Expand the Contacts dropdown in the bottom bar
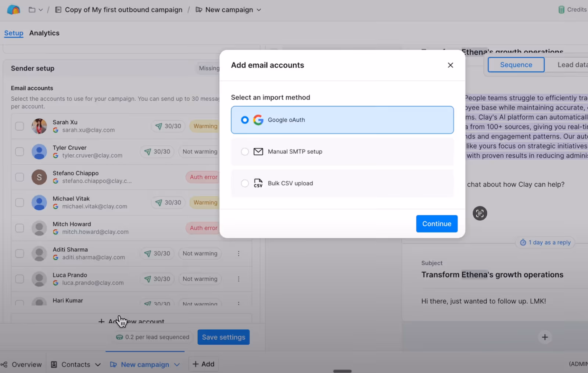Screen dimensions: 588x373 (98, 364)
